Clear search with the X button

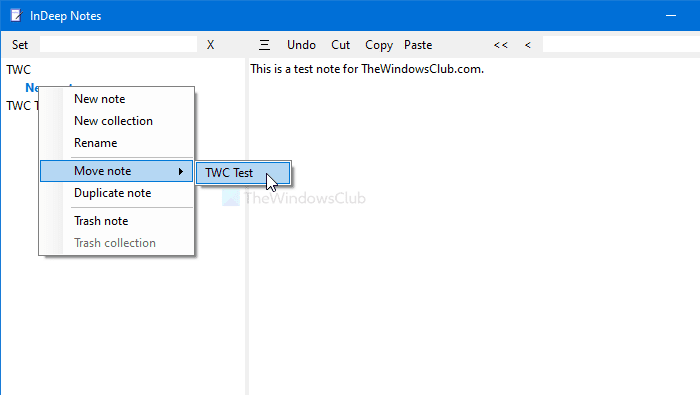(210, 45)
